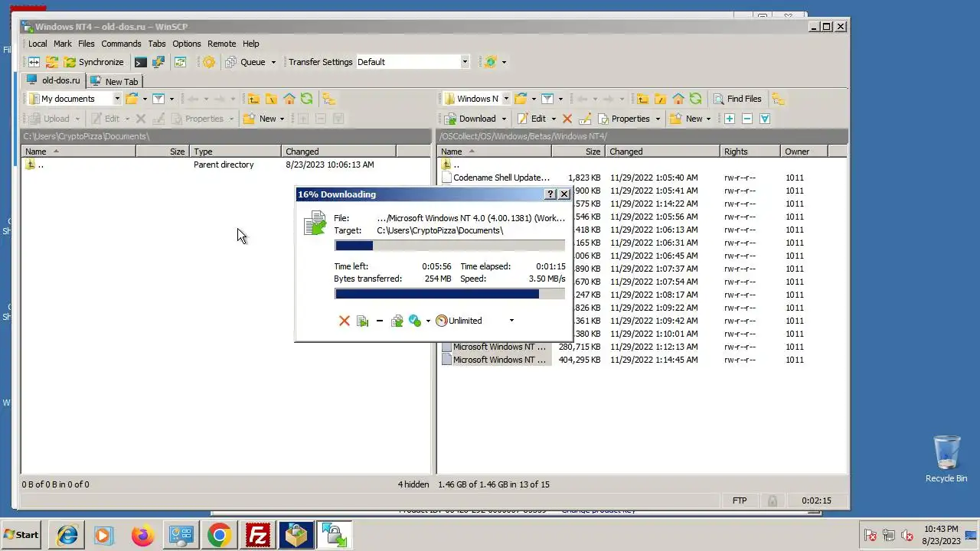Viewport: 980px width, 551px height.
Task: Click the dialog help question mark button
Action: (550, 194)
